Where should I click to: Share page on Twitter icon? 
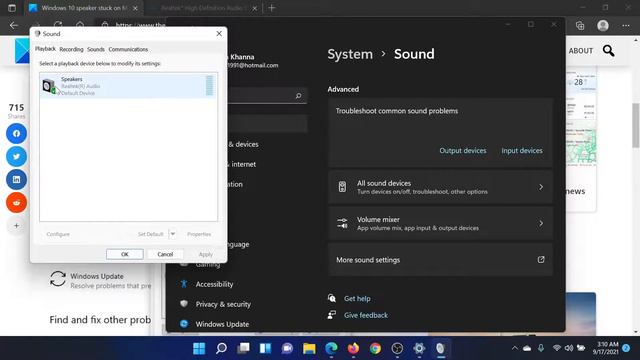tap(16, 156)
